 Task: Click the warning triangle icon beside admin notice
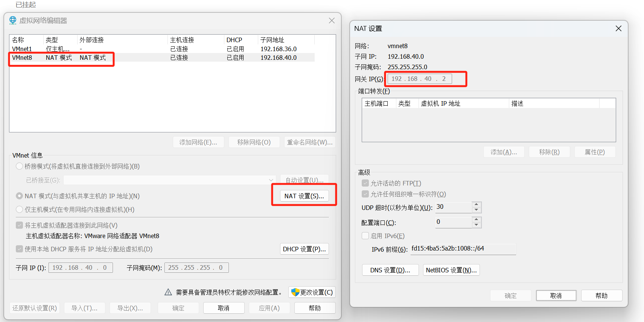coord(168,292)
